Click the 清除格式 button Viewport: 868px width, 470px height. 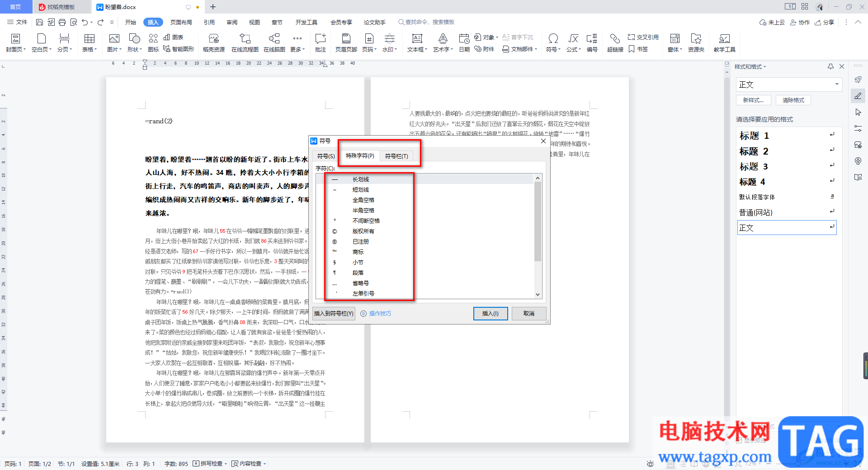(x=793, y=100)
